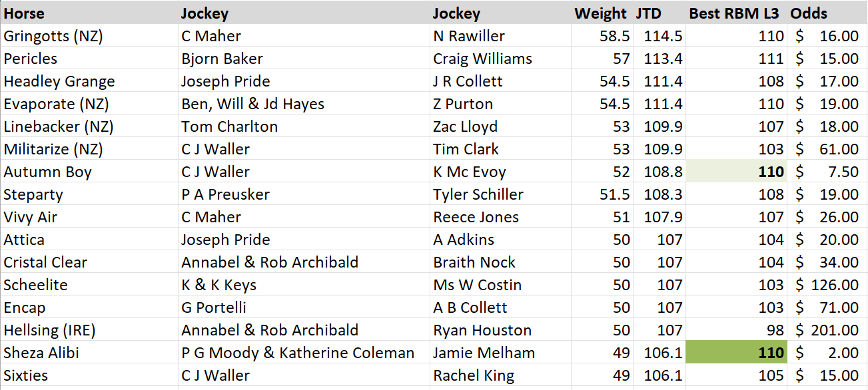The height and width of the screenshot is (390, 868).
Task: Select the Best RBM L3 header
Action: pos(735,13)
